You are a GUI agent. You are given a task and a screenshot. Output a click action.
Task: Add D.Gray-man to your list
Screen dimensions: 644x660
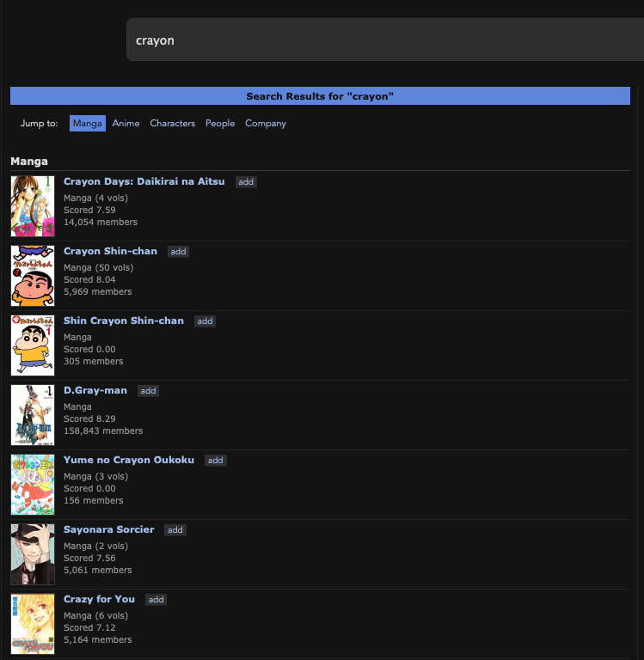click(148, 391)
